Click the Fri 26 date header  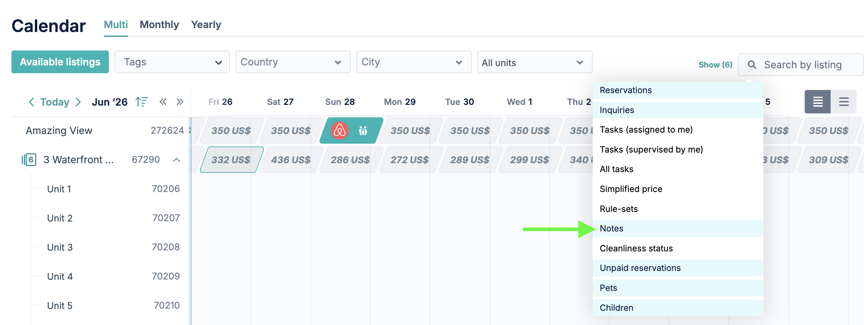tap(221, 102)
